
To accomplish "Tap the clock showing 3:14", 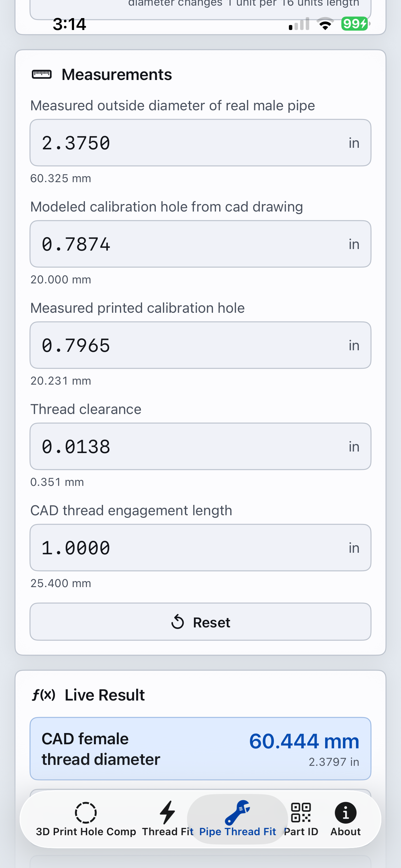I will pyautogui.click(x=69, y=24).
